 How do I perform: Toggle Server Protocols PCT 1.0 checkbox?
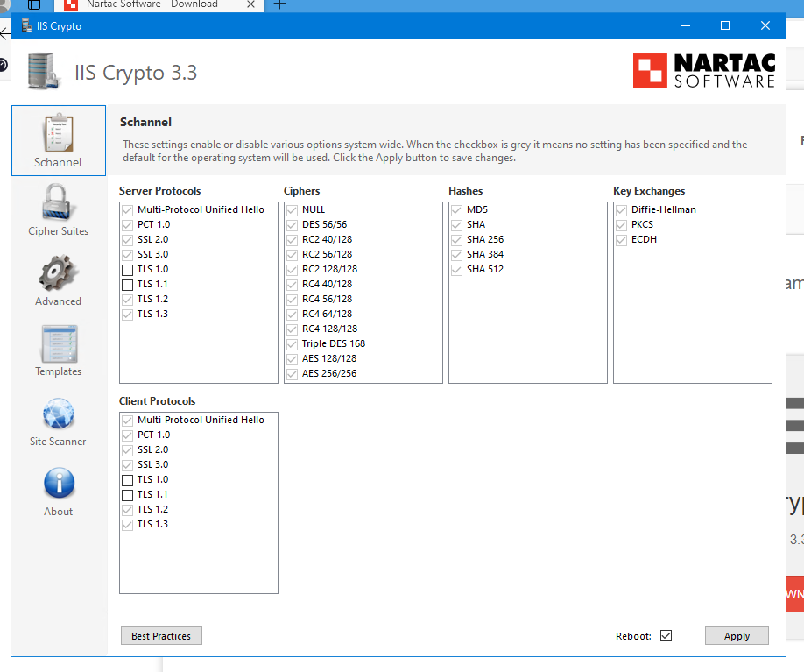128,225
